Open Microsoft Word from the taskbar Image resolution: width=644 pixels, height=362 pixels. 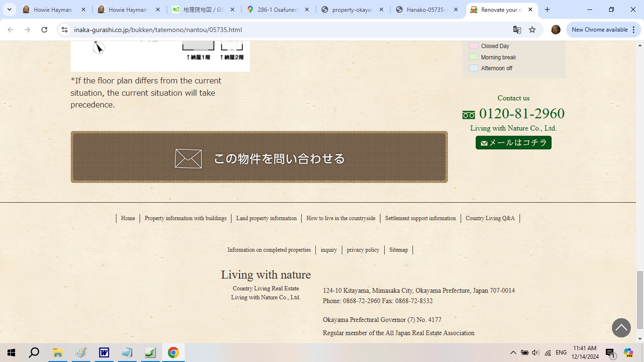(x=104, y=353)
